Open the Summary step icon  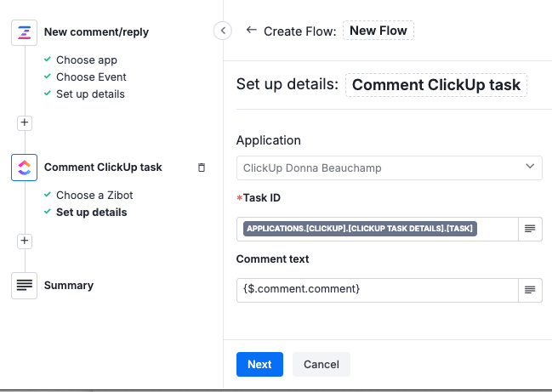coord(25,286)
